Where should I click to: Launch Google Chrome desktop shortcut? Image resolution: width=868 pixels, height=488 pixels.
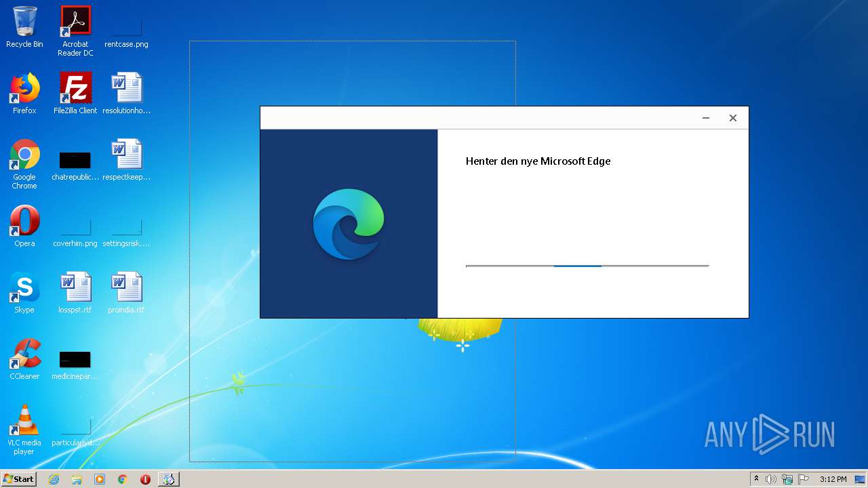coord(24,164)
